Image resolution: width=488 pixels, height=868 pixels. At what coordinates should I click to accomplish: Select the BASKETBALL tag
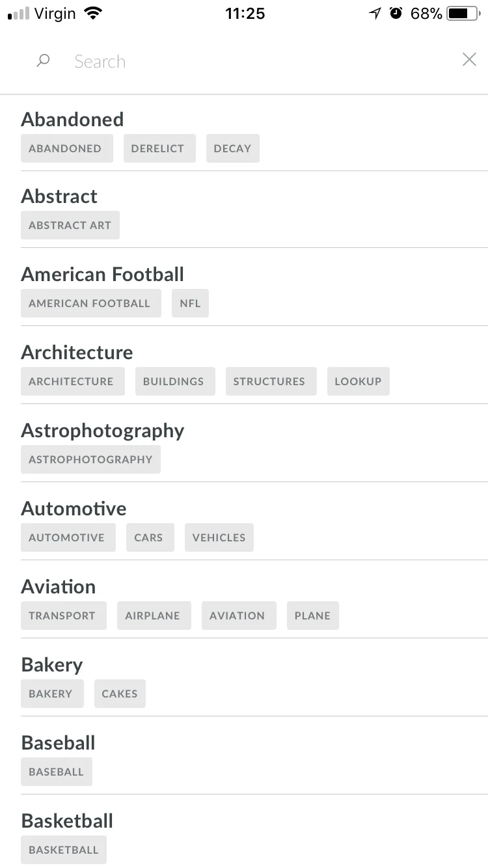tap(64, 850)
